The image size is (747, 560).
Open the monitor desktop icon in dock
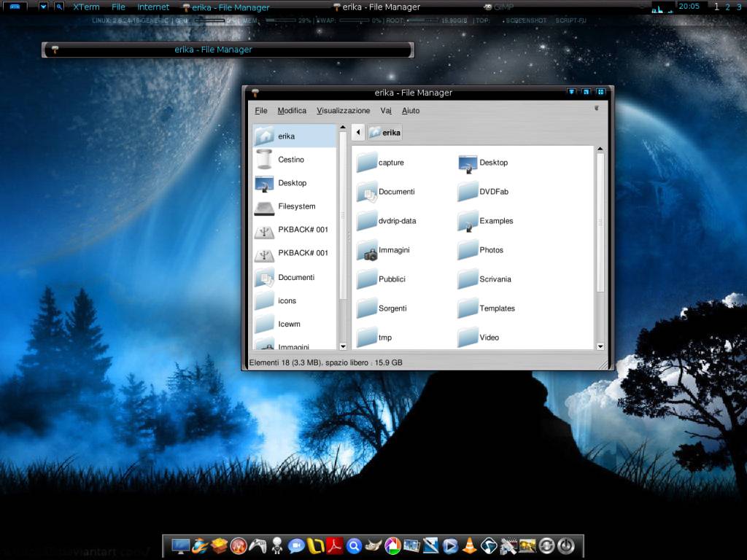pos(181,545)
